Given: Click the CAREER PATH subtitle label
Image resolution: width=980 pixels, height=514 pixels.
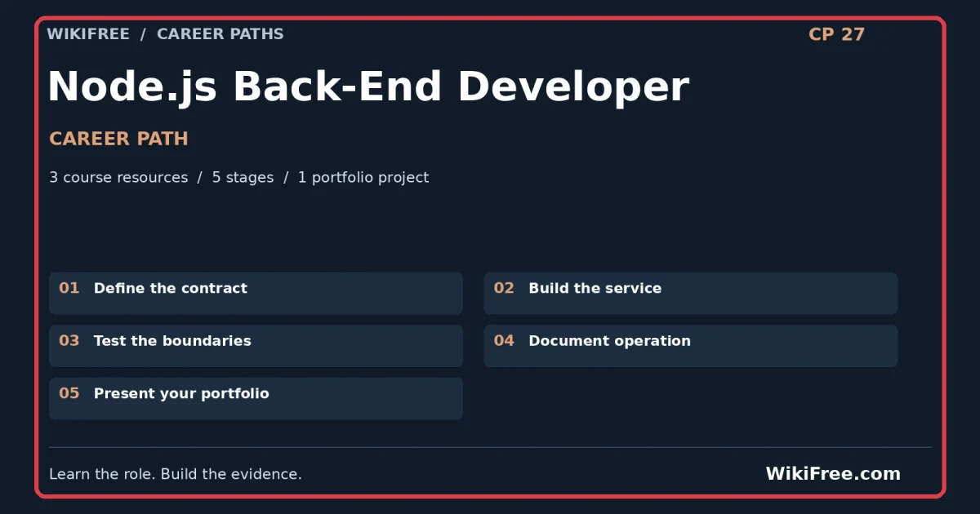Looking at the screenshot, I should (118, 139).
